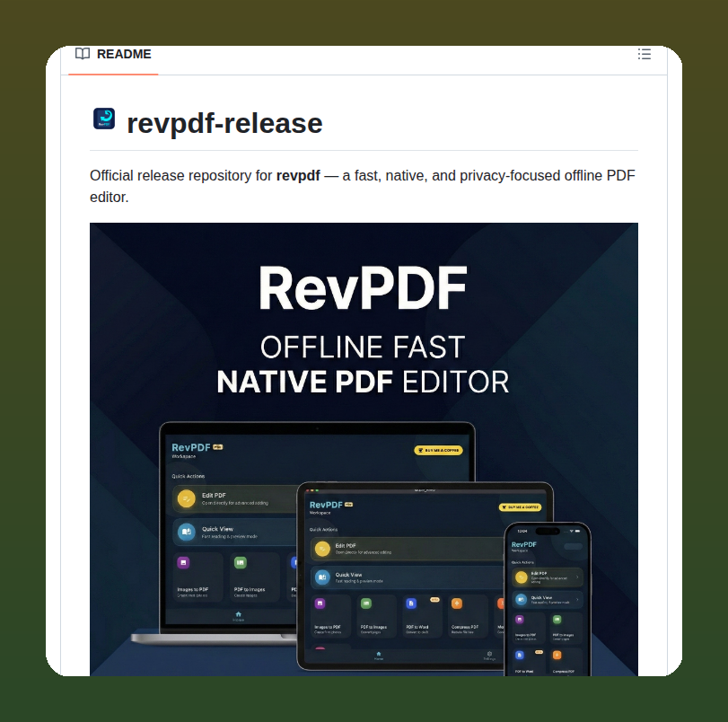This screenshot has height=722, width=728.
Task: Click Settings gear on tablet mockup bottom bar
Action: pos(489,656)
